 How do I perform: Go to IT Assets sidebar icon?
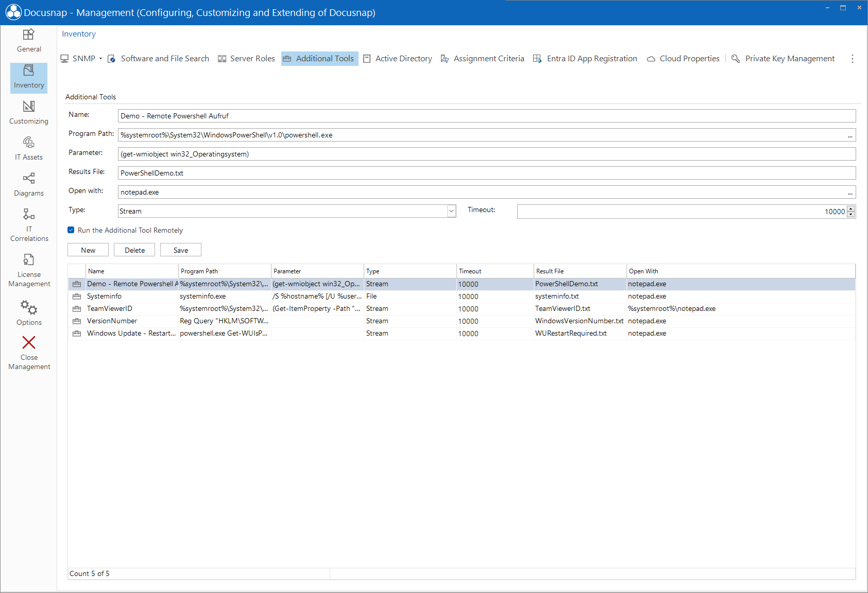click(29, 149)
